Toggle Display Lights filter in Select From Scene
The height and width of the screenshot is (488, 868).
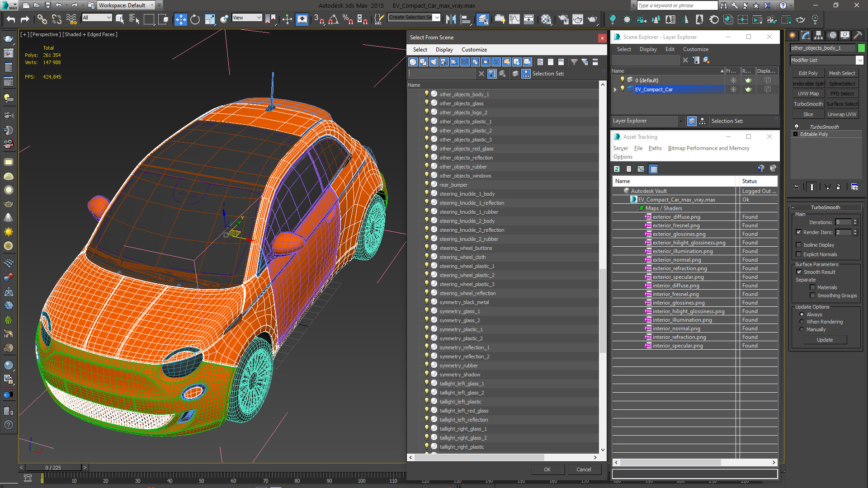coord(434,62)
